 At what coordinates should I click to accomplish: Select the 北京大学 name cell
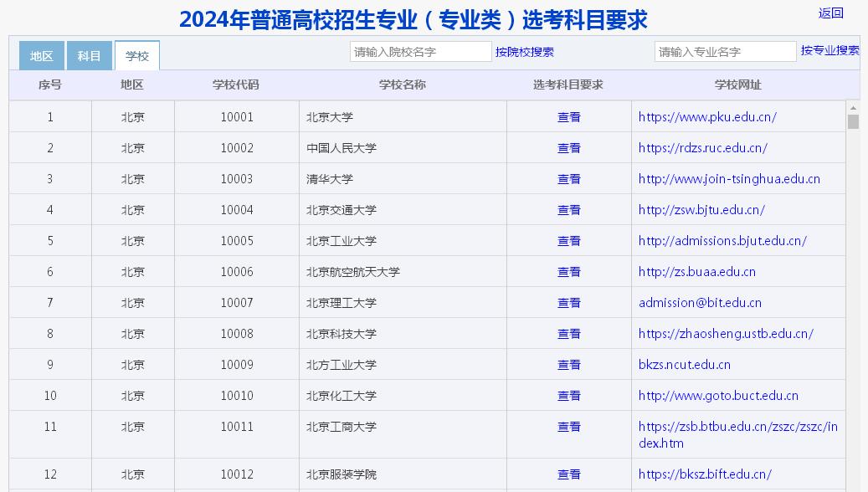click(x=403, y=117)
